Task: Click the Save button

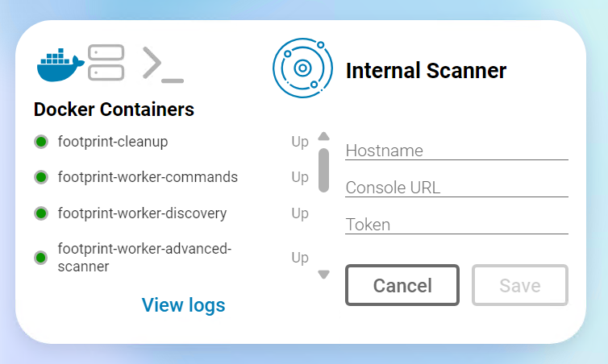Action: pyautogui.click(x=519, y=285)
